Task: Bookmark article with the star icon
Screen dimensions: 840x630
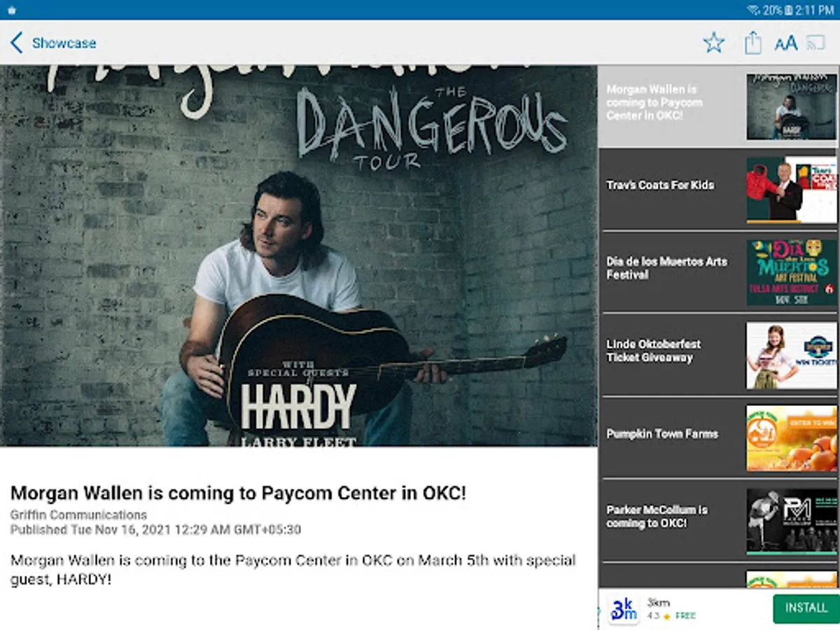Action: pos(713,43)
